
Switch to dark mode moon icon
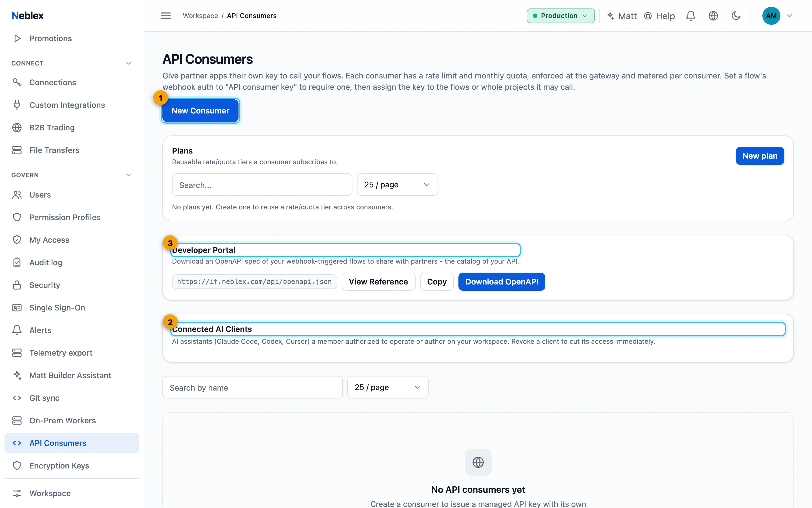pos(736,16)
